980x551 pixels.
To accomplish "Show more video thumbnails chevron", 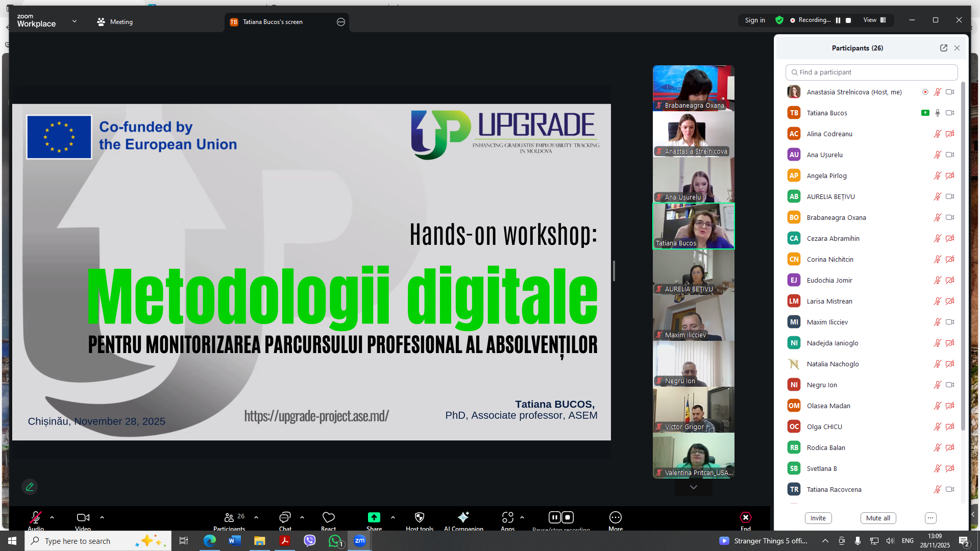I will click(x=693, y=487).
